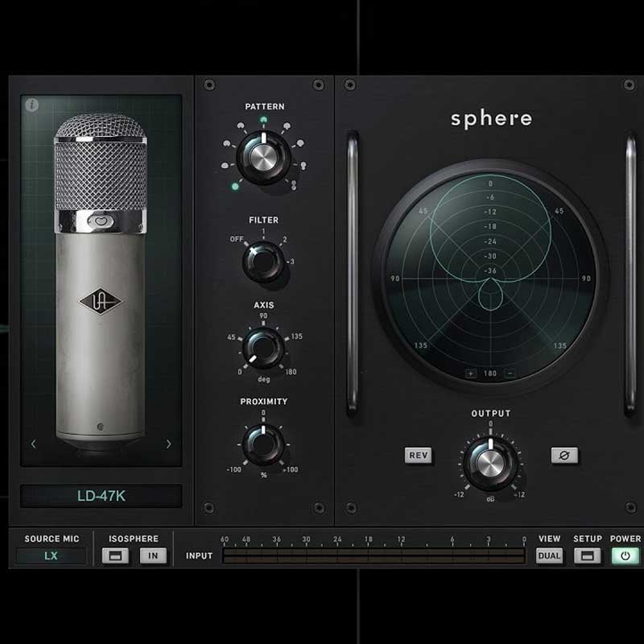The width and height of the screenshot is (644, 644).
Task: Click Proximity -100 label
Action: [234, 469]
